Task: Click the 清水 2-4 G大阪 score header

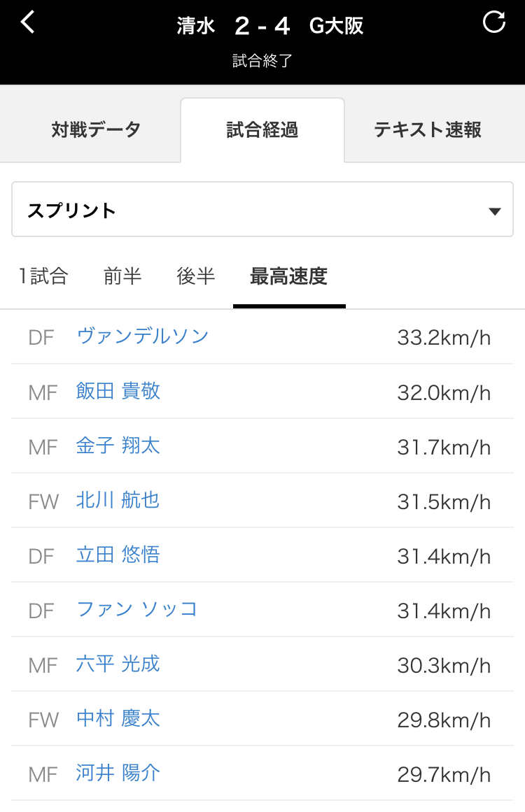Action: coord(269,27)
